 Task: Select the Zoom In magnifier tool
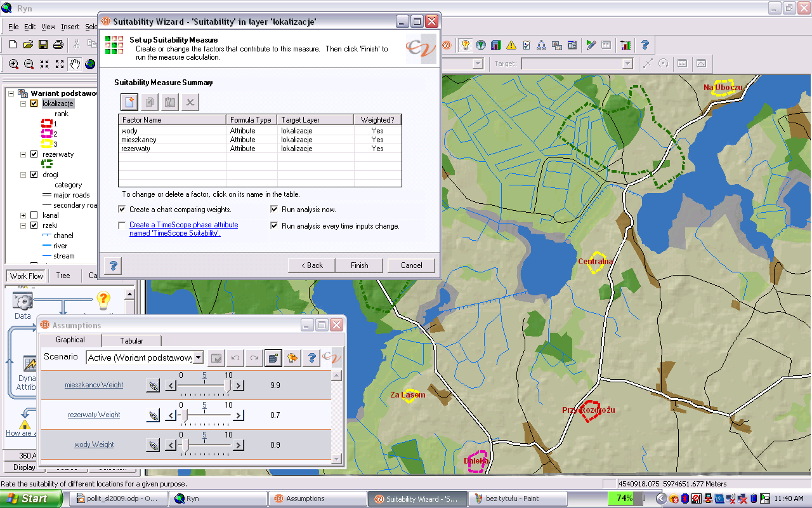[14, 64]
